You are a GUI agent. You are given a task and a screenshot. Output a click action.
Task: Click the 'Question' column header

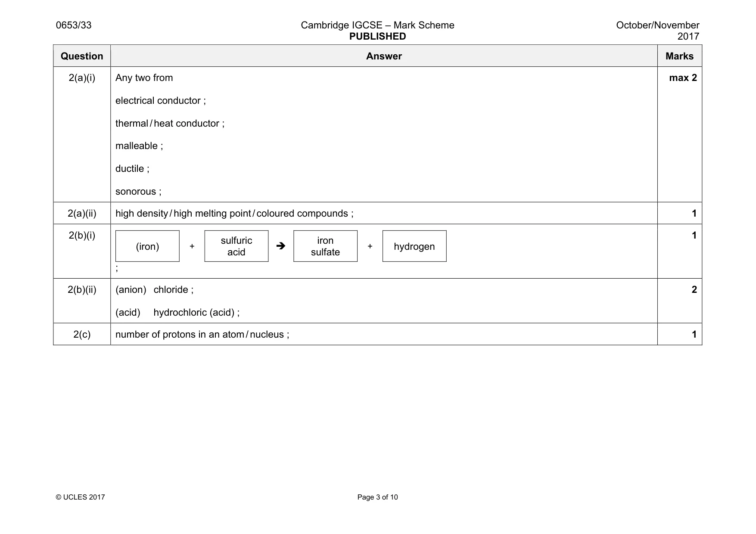(x=82, y=56)
